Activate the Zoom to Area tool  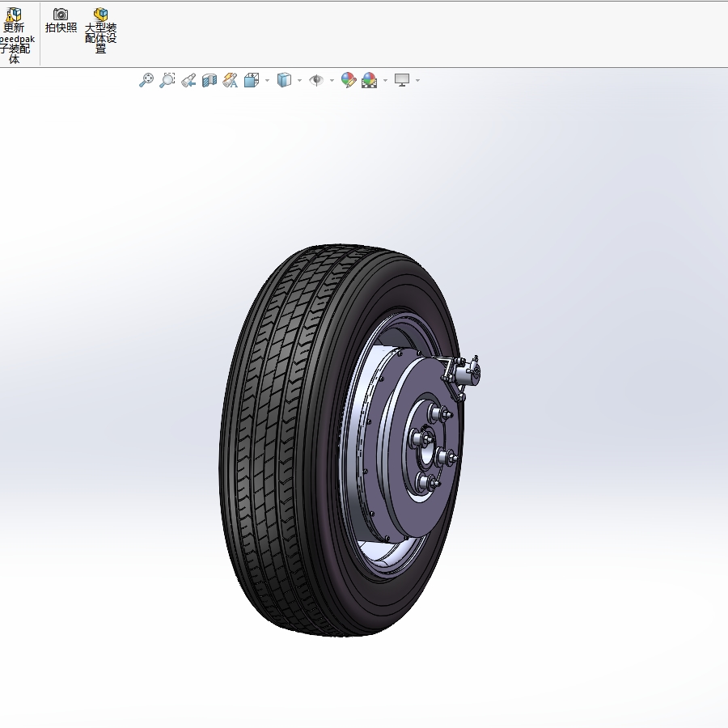coord(167,80)
